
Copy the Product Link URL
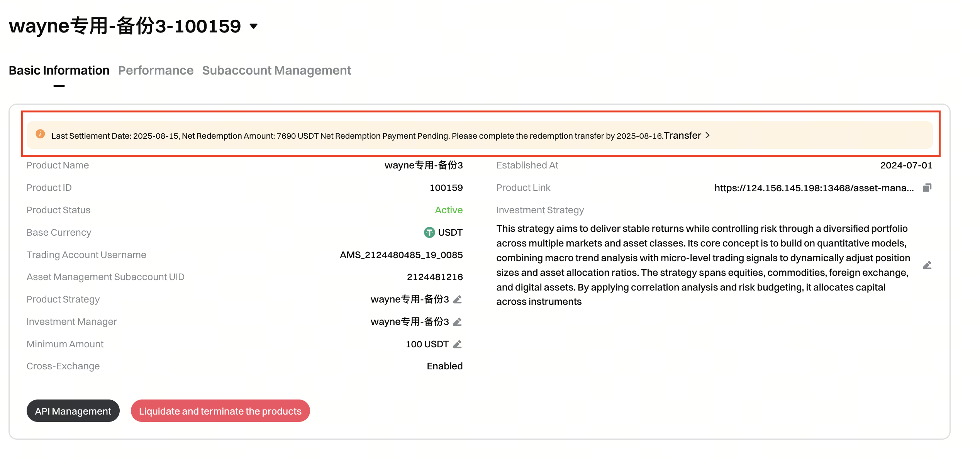pos(927,188)
